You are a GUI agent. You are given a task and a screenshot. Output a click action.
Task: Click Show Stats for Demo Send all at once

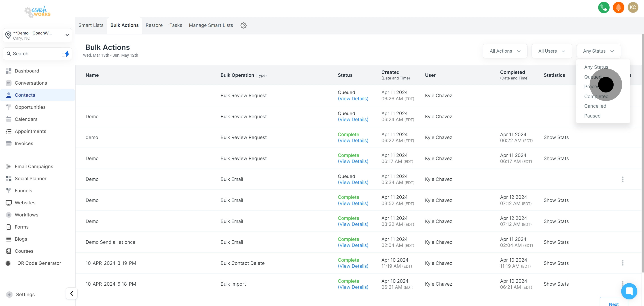(x=556, y=242)
